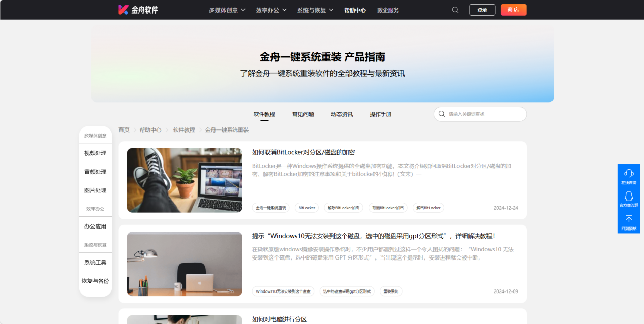
Task: Switch to the 软件教程 tab
Action: (264, 114)
